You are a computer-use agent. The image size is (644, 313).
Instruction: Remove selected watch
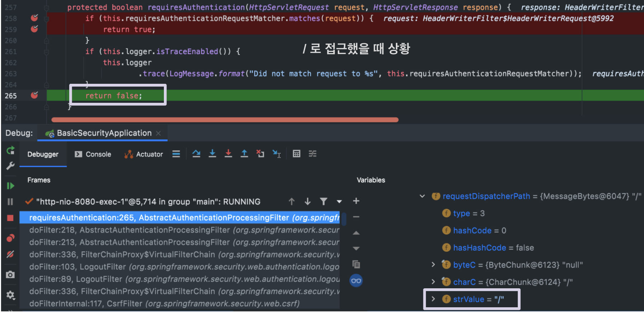click(x=356, y=217)
